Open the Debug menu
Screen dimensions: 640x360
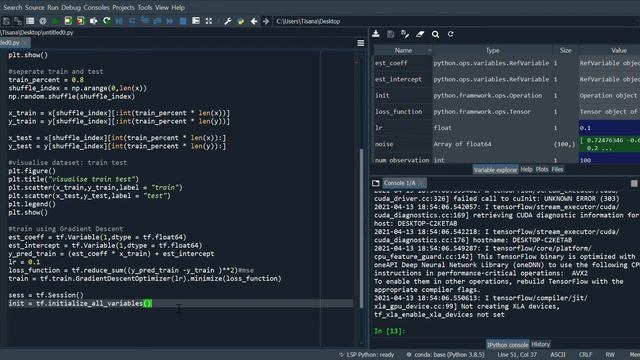pos(71,7)
